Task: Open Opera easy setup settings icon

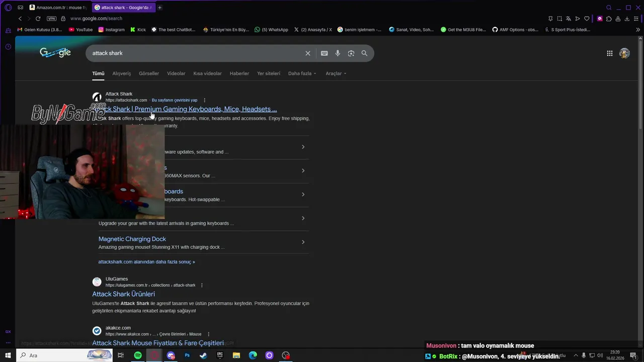Action: 636,19
